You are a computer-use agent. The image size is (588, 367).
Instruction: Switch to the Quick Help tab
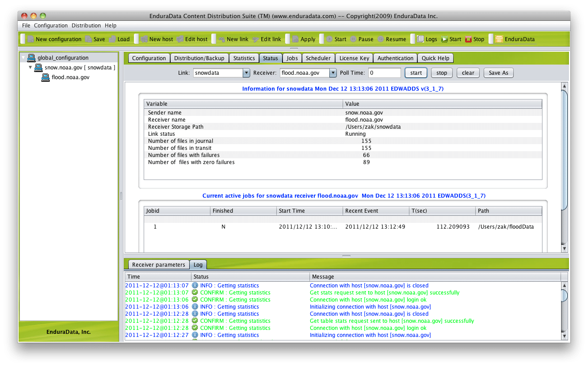[x=435, y=58]
